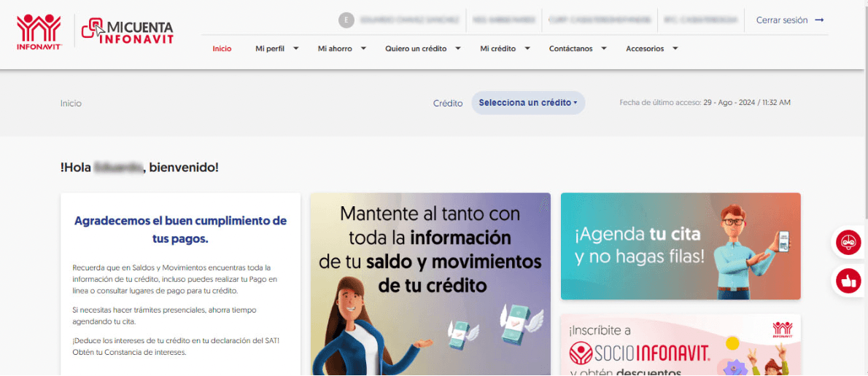The height and width of the screenshot is (376, 868).
Task: Expand the arrow next to Quiero un crédito
Action: 458,49
